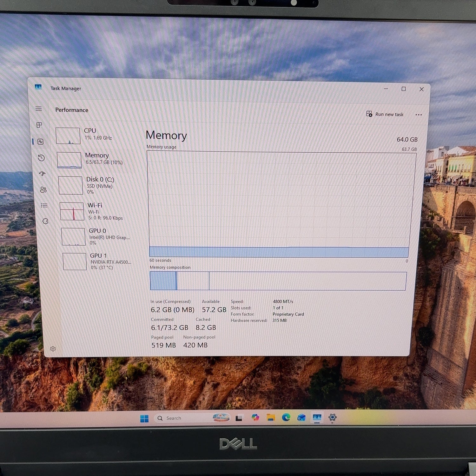
Task: Click the 8.2 GB cached value
Action: (x=206, y=327)
